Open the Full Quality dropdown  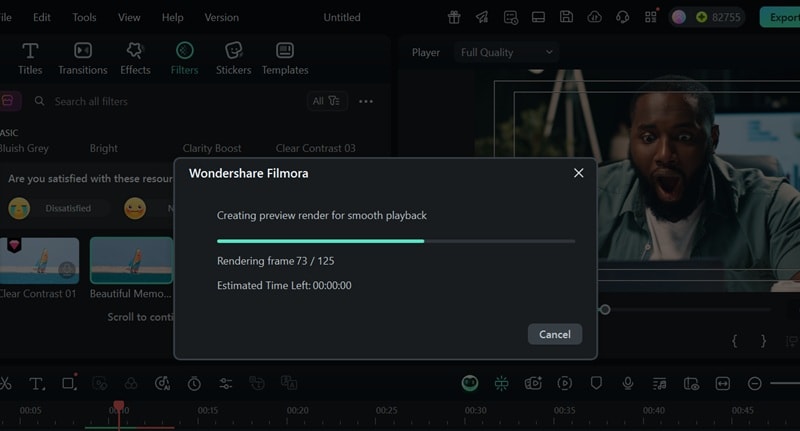(506, 52)
